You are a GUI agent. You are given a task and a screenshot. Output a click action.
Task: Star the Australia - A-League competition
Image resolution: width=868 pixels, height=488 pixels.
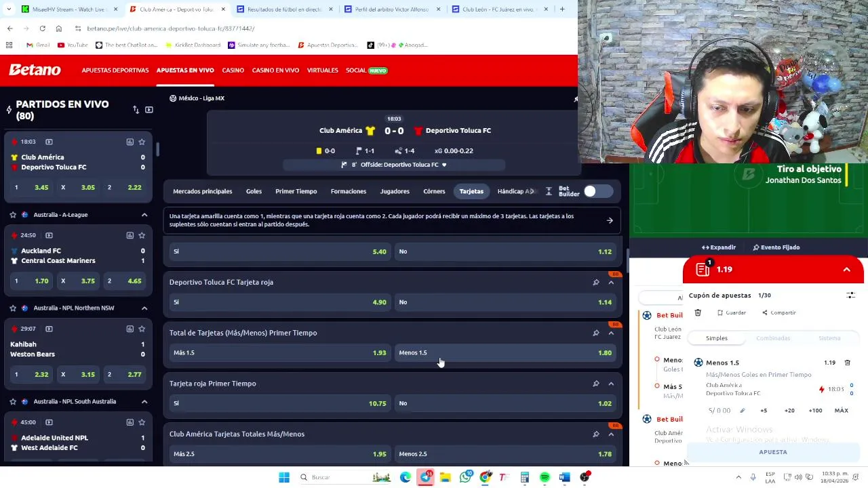pos(13,215)
